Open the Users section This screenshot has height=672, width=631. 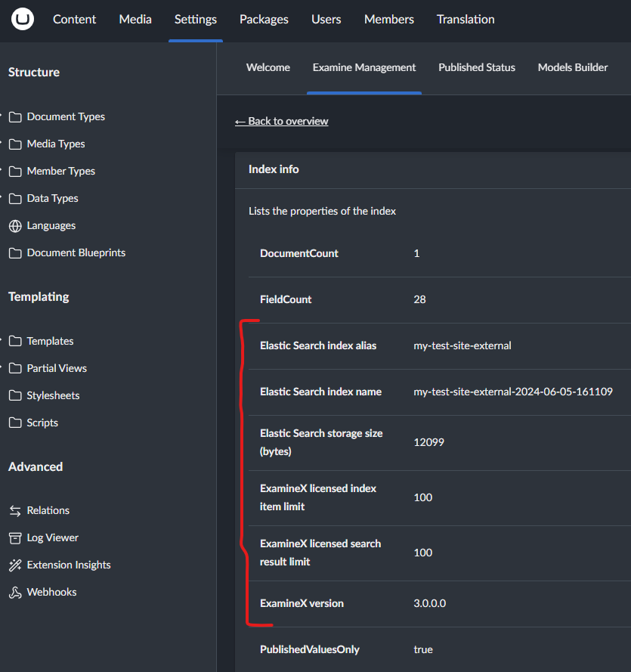pos(326,20)
